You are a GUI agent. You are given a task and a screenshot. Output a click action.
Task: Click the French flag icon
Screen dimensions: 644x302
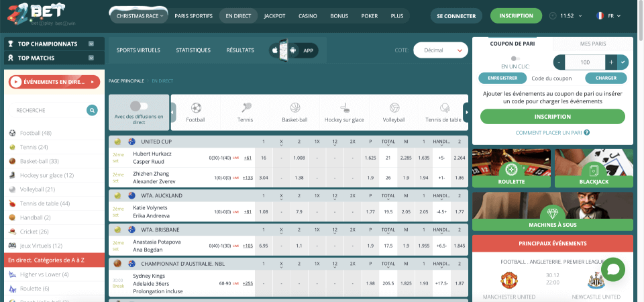point(600,15)
